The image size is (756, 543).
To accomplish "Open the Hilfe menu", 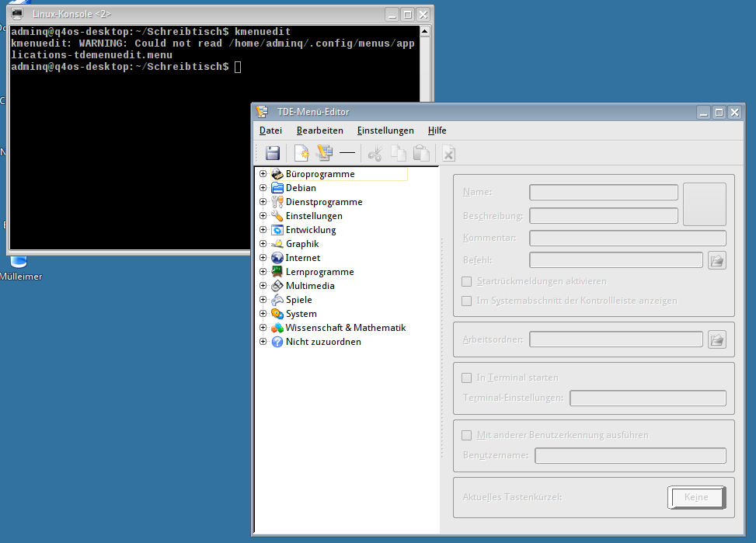I will (x=437, y=131).
